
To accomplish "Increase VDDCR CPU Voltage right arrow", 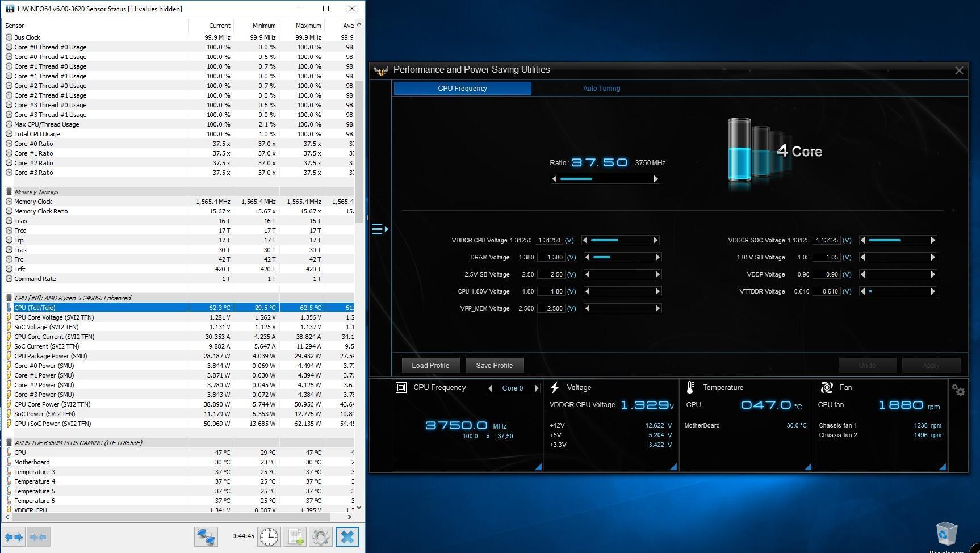I will click(x=655, y=240).
